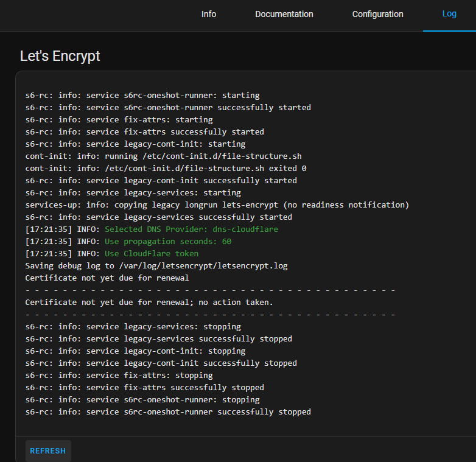Click the 'Use propagation seconds: 60' line
The height and width of the screenshot is (462, 476).
[x=167, y=242]
